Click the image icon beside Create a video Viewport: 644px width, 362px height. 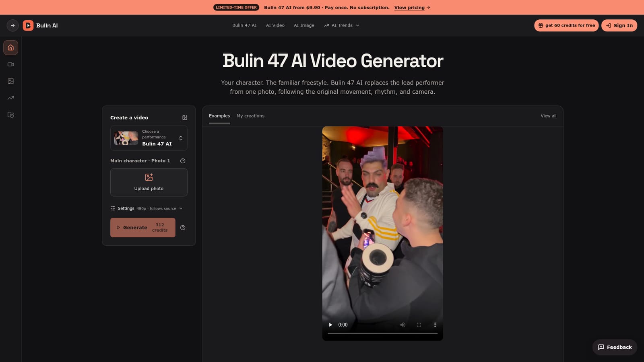[x=185, y=117]
